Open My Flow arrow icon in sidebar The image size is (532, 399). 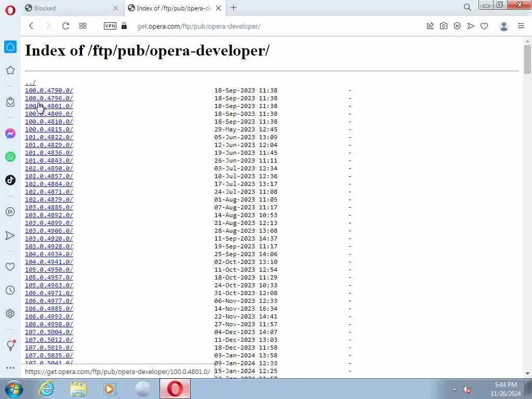[10, 235]
